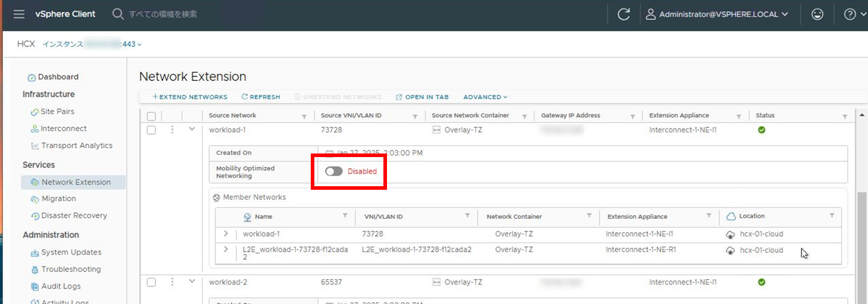The width and height of the screenshot is (868, 304).
Task: Click the green status icon for workload-2
Action: click(761, 282)
